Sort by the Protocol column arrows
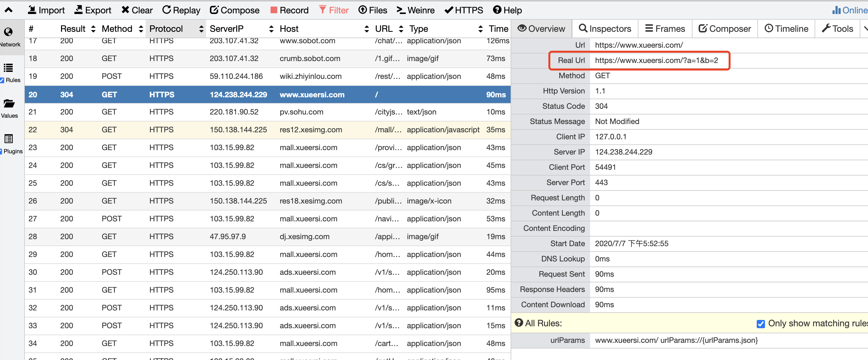Image resolution: width=868 pixels, height=360 pixels. click(201, 29)
